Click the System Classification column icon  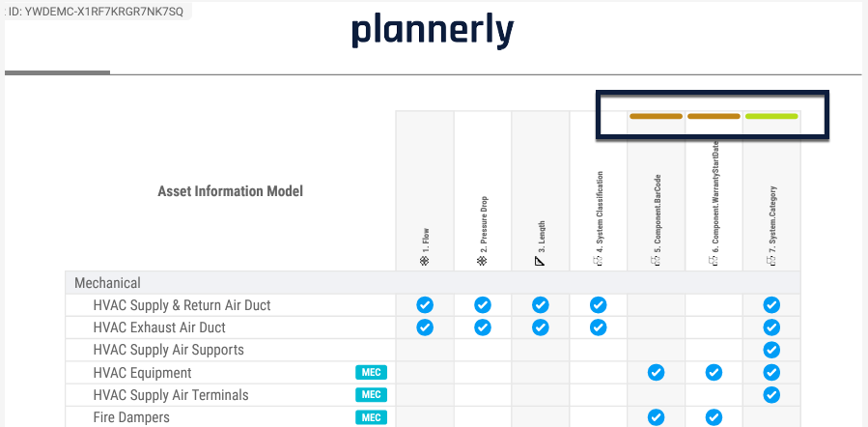598,261
